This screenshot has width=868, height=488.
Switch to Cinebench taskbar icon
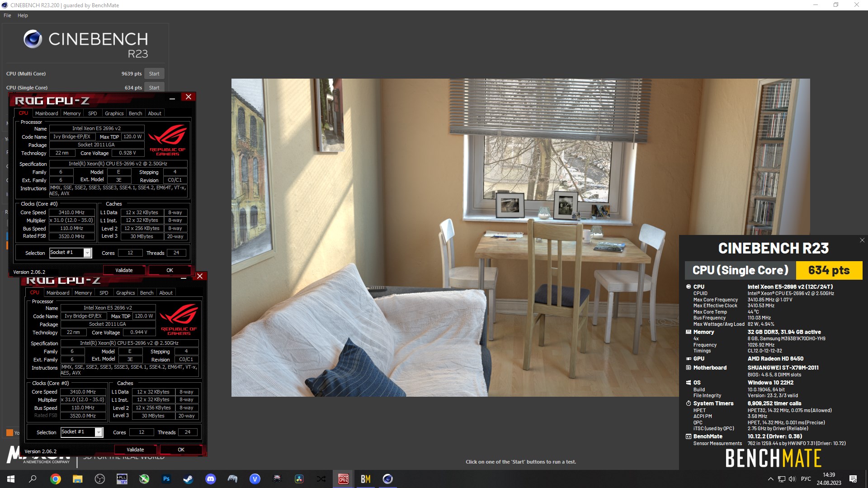[388, 479]
